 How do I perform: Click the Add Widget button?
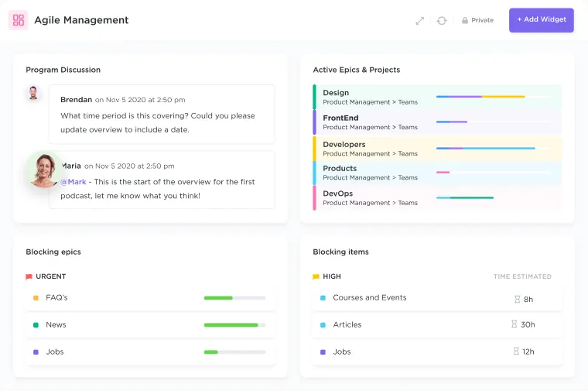(541, 20)
